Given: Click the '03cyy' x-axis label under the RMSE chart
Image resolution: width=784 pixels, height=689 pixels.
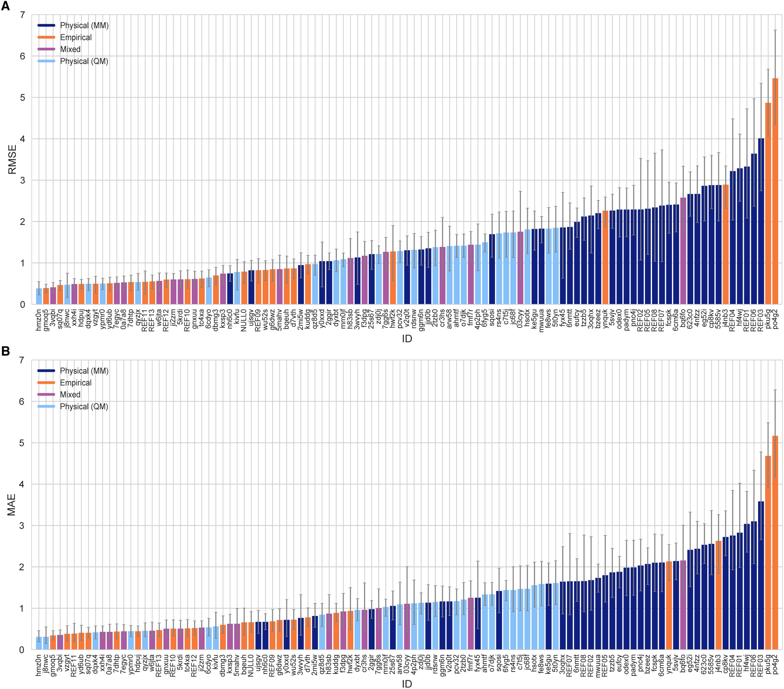Looking at the screenshot, I should click(x=520, y=319).
